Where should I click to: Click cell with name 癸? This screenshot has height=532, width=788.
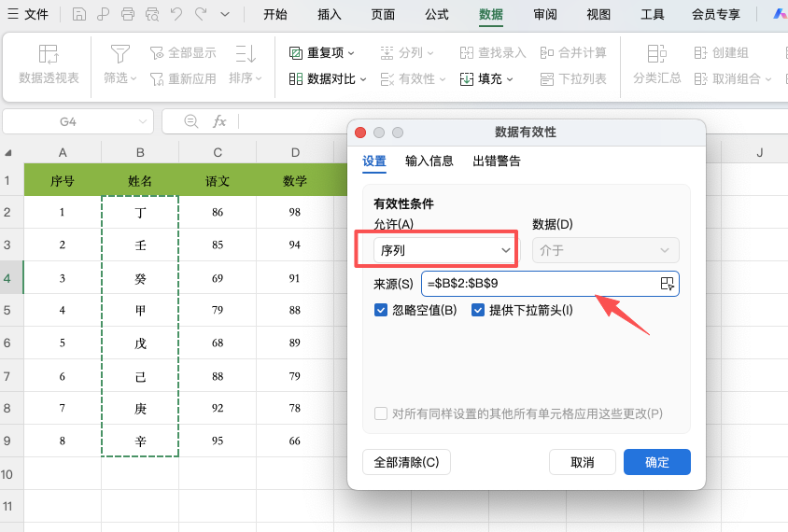(140, 278)
